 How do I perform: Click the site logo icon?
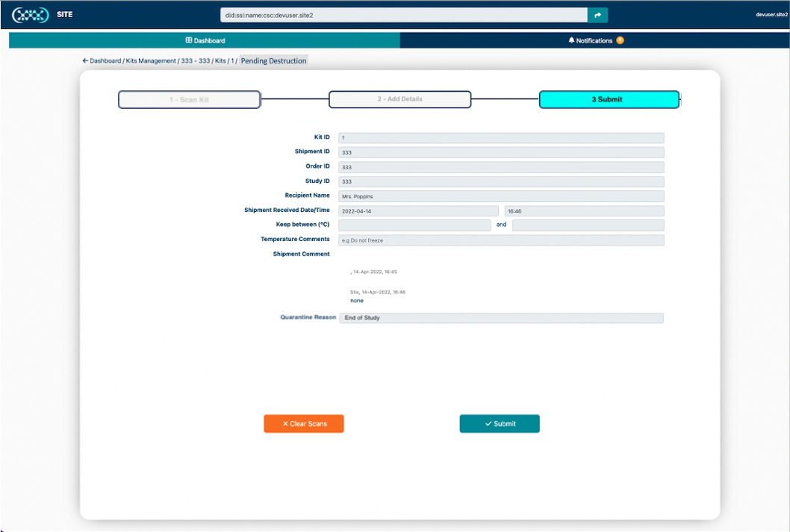pyautogui.click(x=30, y=15)
